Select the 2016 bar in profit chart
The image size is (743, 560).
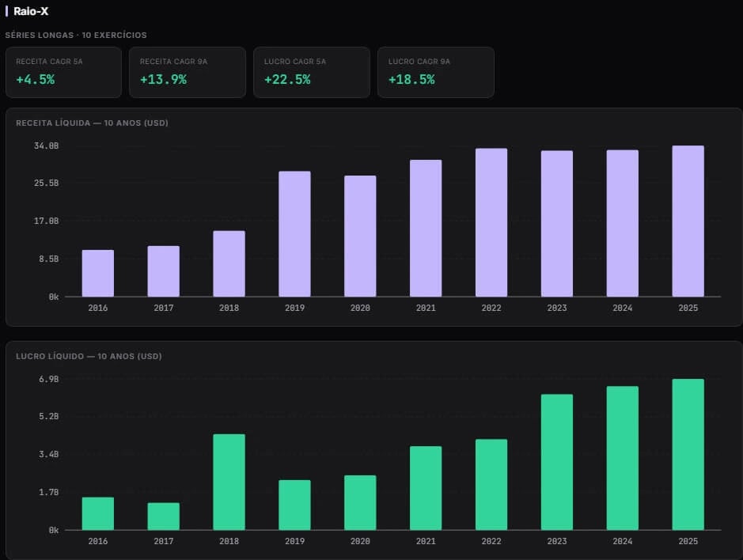(x=98, y=513)
